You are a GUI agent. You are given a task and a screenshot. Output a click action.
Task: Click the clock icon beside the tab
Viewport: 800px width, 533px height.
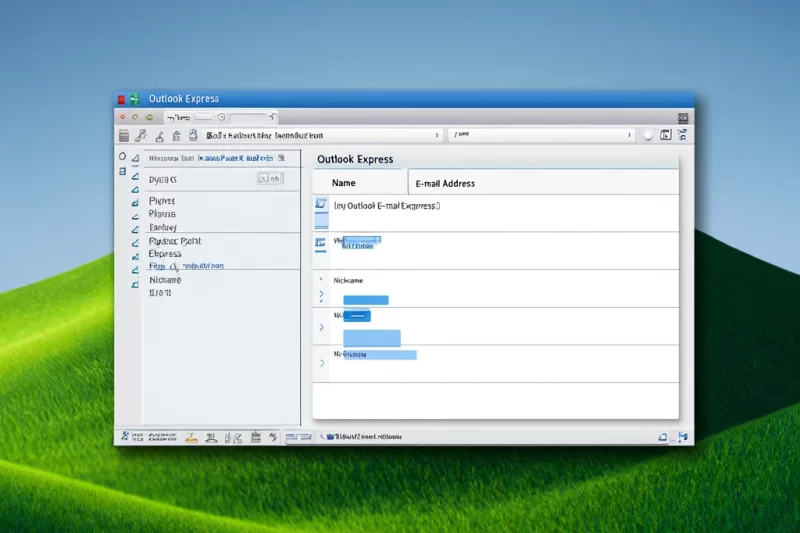[x=221, y=117]
